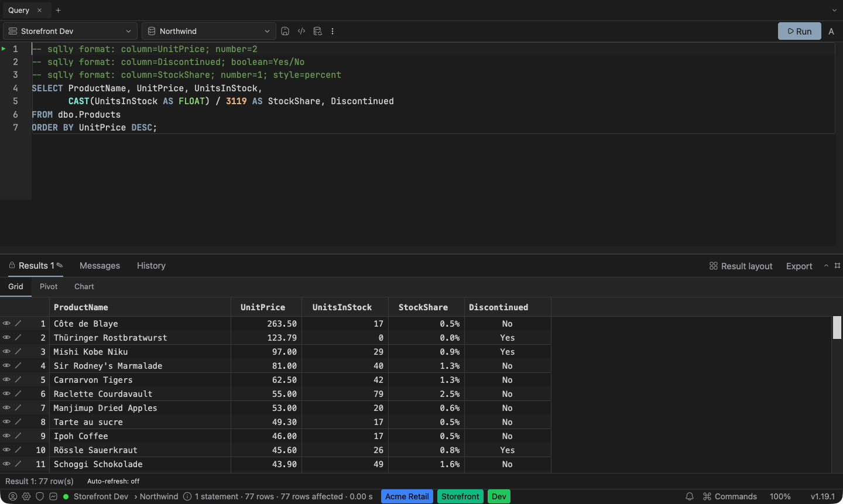Viewport: 843px width, 504px height.
Task: Toggle eye icon for Thüringer Rostbratwurst row
Action: tap(6, 337)
